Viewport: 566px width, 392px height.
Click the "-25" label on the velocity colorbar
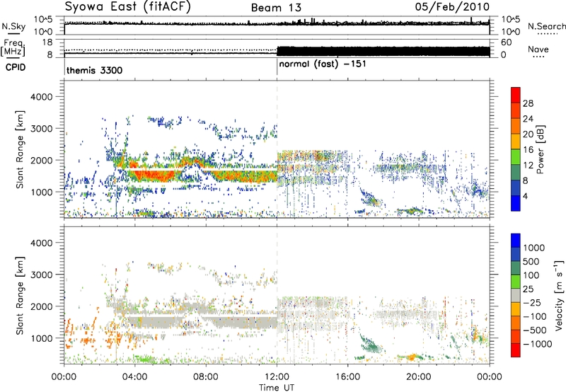click(x=532, y=303)
